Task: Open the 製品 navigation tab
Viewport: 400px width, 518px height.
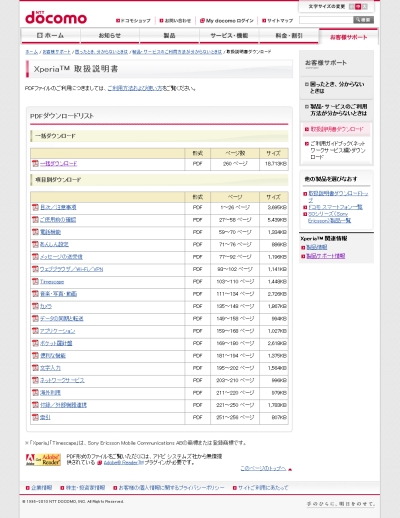Action: [169, 36]
